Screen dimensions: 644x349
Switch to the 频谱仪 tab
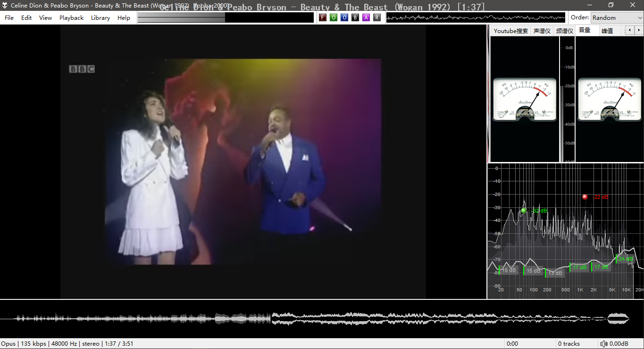564,31
